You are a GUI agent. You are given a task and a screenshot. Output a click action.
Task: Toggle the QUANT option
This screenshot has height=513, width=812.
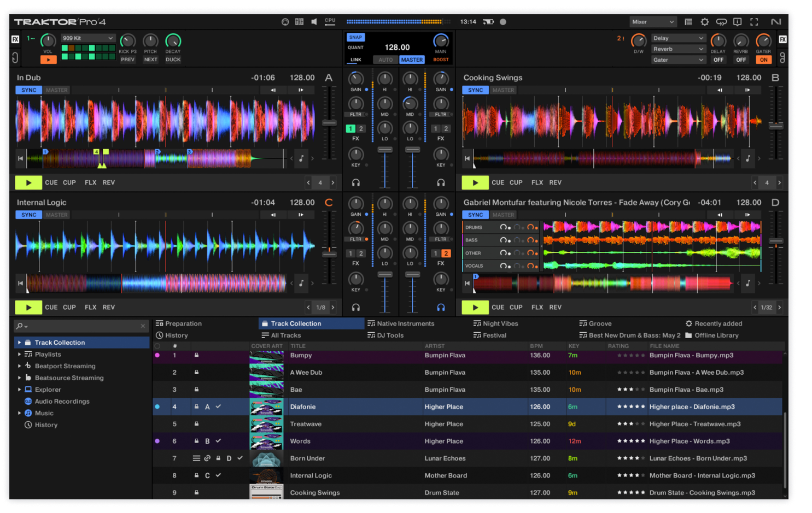[x=356, y=48]
